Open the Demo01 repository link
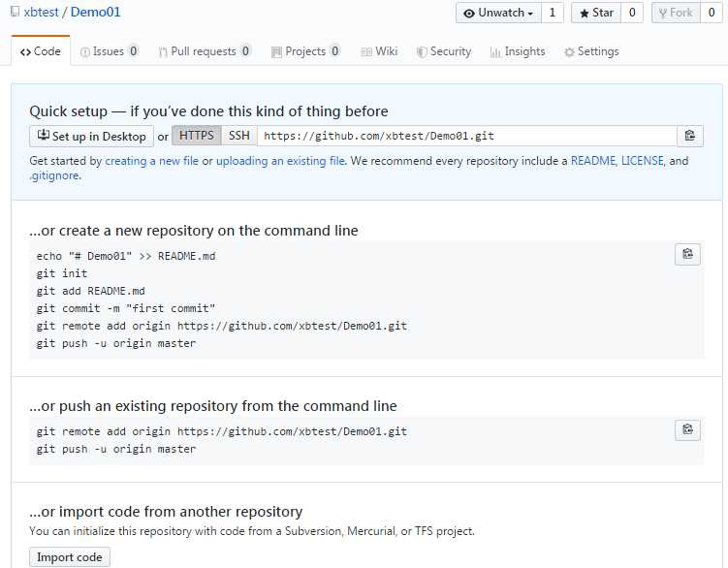Screen dimensions: 728x568 click(96, 12)
